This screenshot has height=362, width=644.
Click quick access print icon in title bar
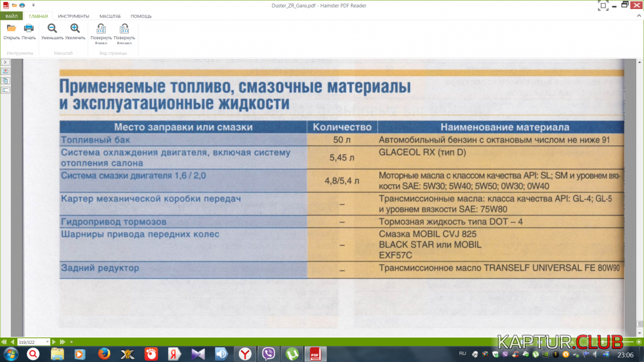tap(21, 5)
